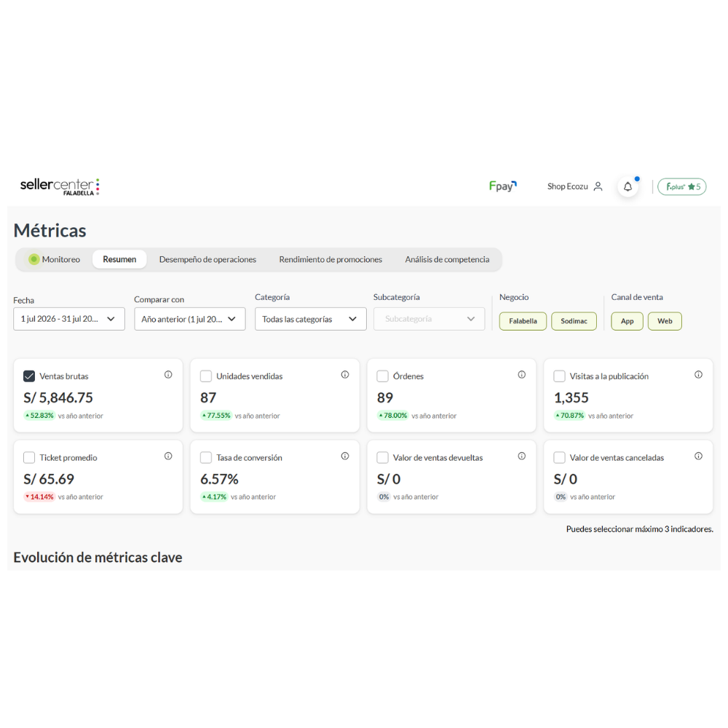Viewport: 728px width, 728px height.
Task: Check the Visitas a la publicación checkbox
Action: pos(559,376)
